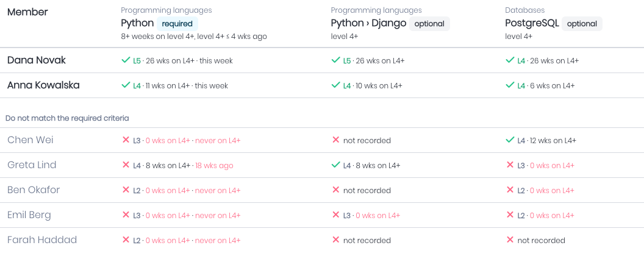The height and width of the screenshot is (262, 644).
Task: Click Greta Lind's '18 wks ago' text
Action: pos(214,166)
